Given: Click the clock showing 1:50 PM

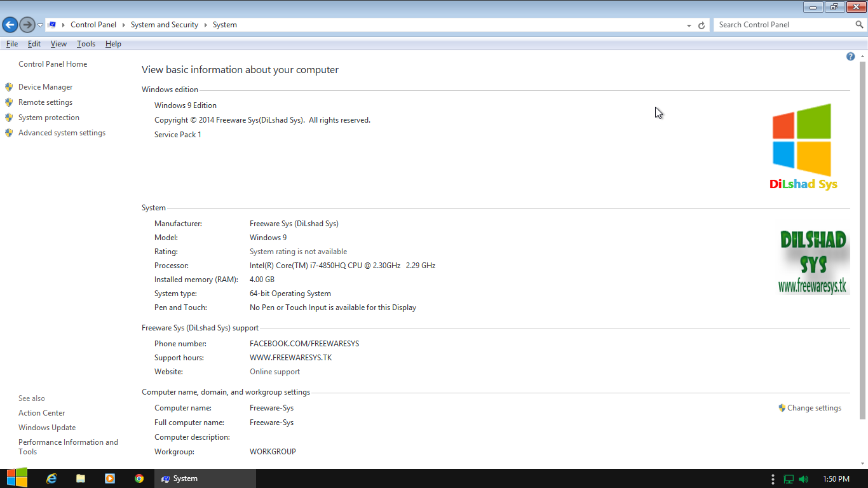Looking at the screenshot, I should [836, 479].
